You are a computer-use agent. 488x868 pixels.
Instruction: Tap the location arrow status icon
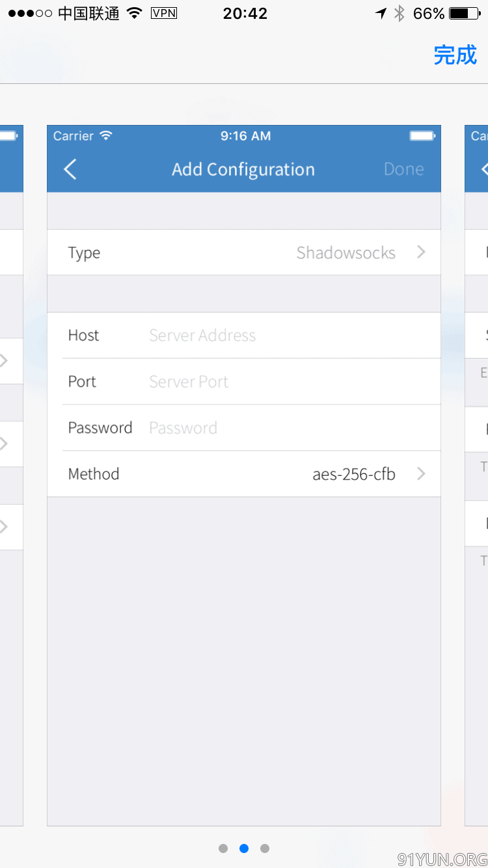click(x=381, y=13)
